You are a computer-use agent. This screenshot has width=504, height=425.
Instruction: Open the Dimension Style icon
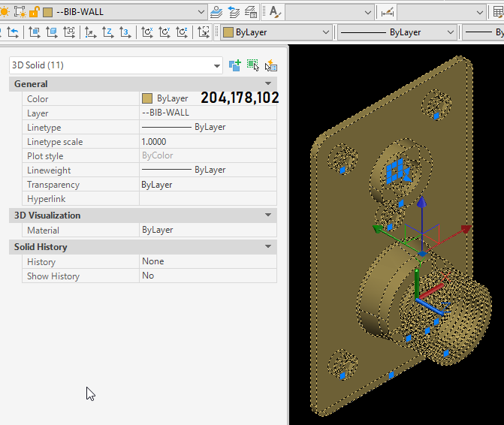click(x=387, y=13)
